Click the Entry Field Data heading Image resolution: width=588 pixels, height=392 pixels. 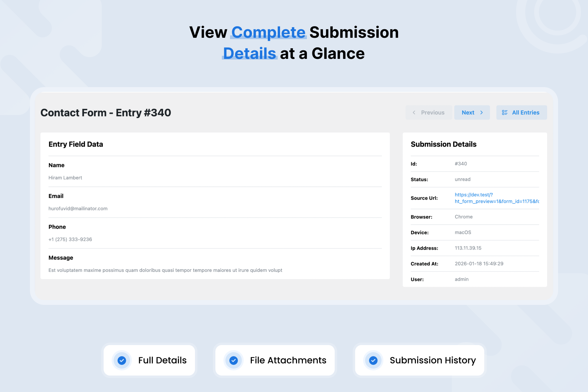coord(76,144)
